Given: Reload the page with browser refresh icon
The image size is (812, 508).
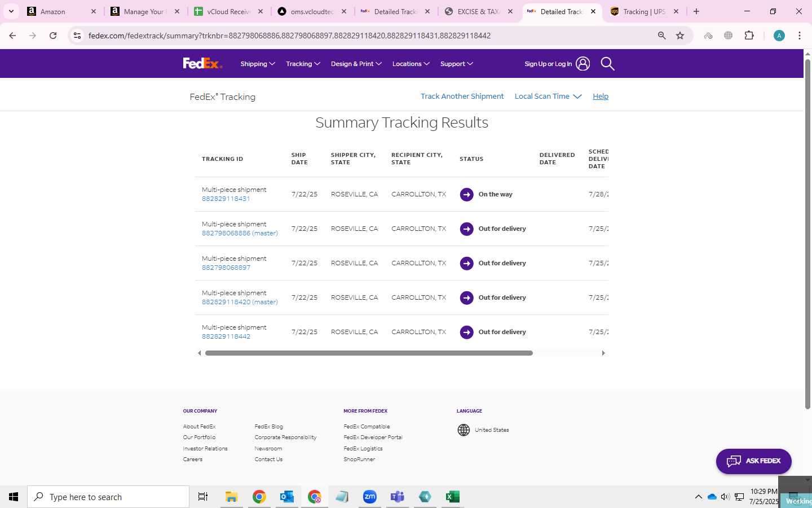Looking at the screenshot, I should (53, 36).
